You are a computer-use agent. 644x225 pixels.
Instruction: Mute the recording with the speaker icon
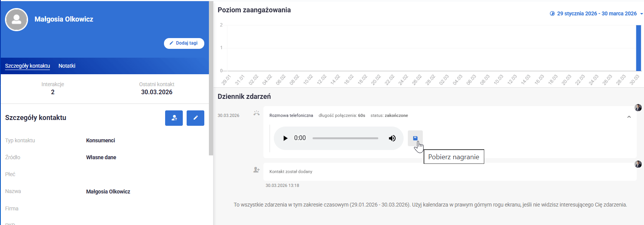click(392, 138)
